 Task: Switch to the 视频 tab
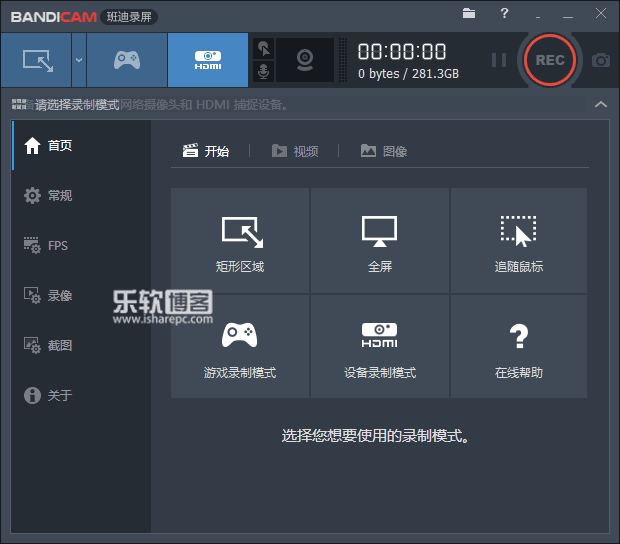pyautogui.click(x=295, y=151)
